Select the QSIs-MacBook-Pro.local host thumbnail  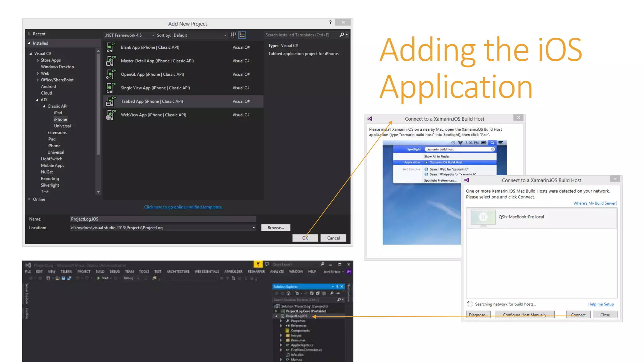483,217
